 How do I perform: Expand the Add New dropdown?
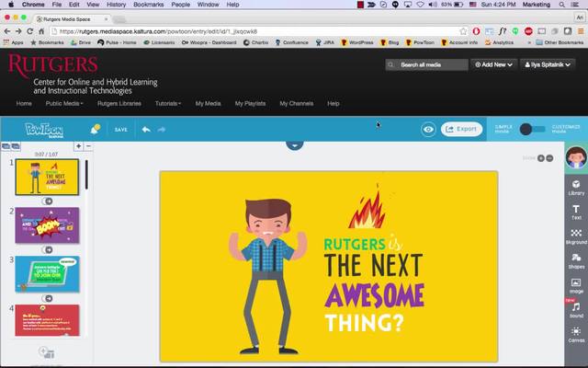tap(494, 64)
